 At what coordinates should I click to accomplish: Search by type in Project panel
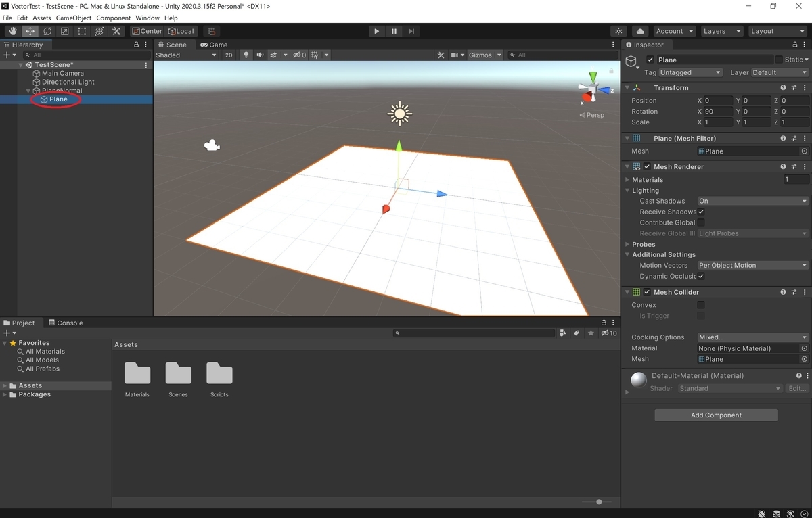pos(563,333)
